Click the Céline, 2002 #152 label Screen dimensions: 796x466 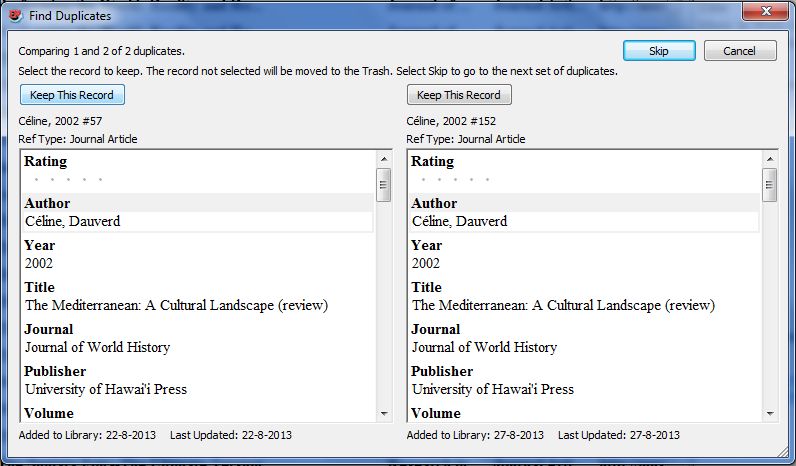[x=451, y=121]
